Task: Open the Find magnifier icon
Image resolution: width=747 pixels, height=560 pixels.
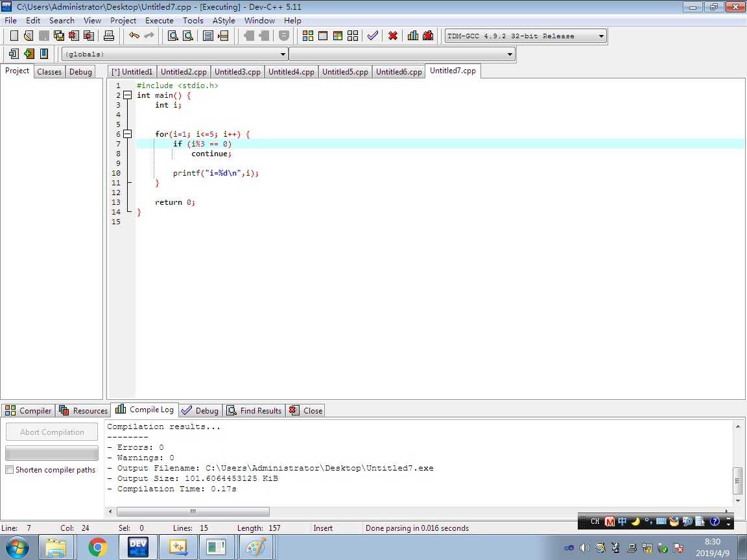Action: tap(173, 36)
